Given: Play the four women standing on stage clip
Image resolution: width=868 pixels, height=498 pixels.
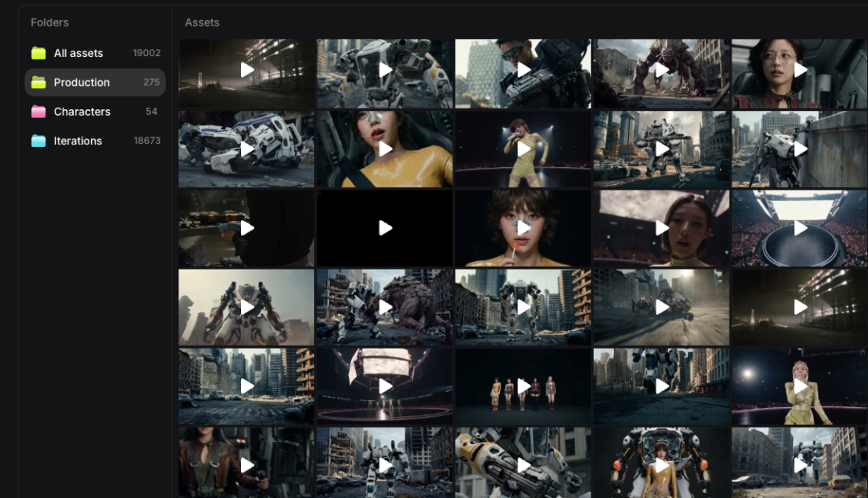Looking at the screenshot, I should point(523,386).
